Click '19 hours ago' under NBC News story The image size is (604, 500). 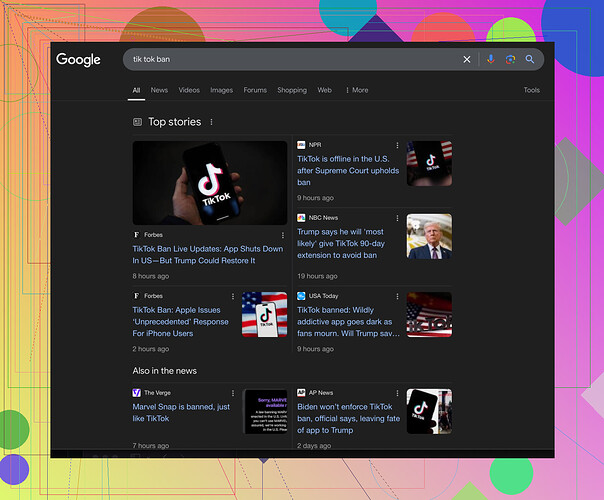(x=317, y=276)
